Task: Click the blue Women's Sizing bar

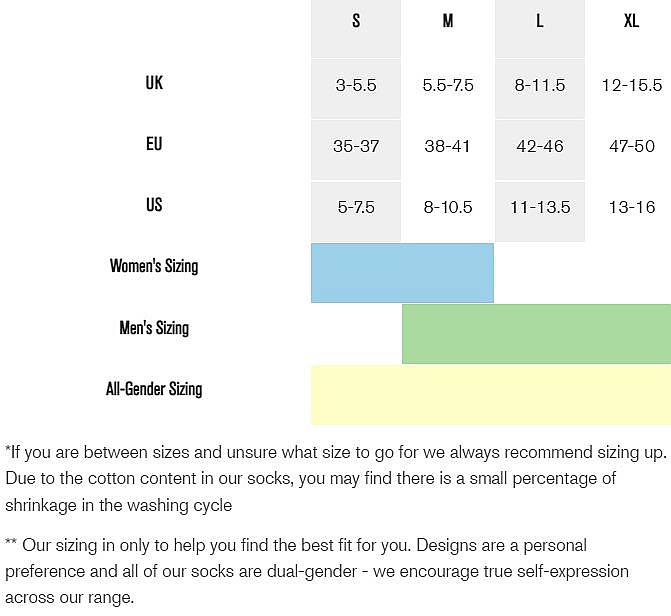Action: coord(402,272)
